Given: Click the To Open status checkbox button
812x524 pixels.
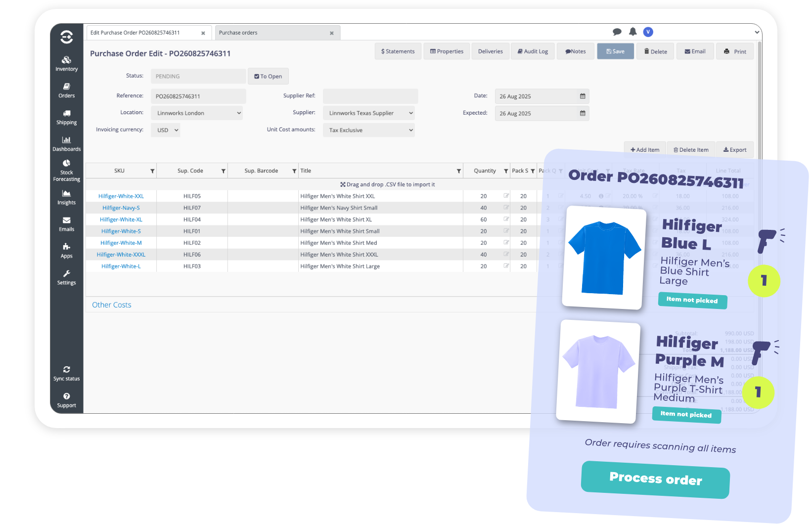Looking at the screenshot, I should pyautogui.click(x=268, y=77).
